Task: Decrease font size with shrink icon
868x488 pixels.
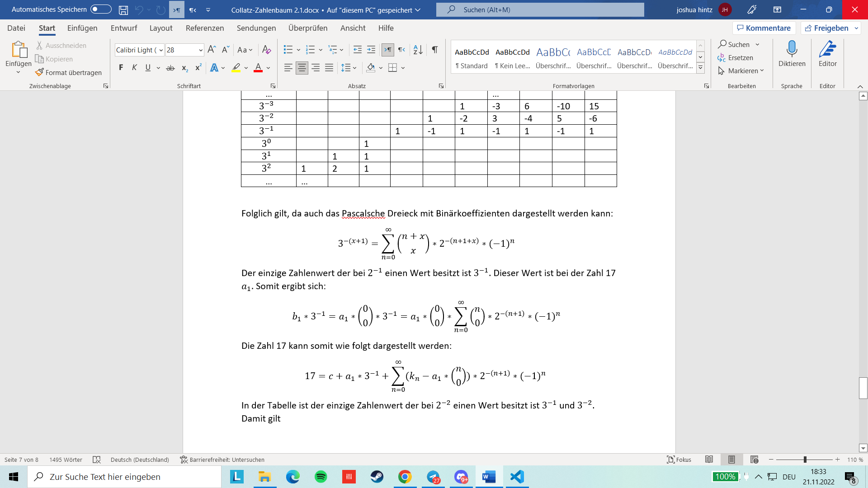Action: 226,50
